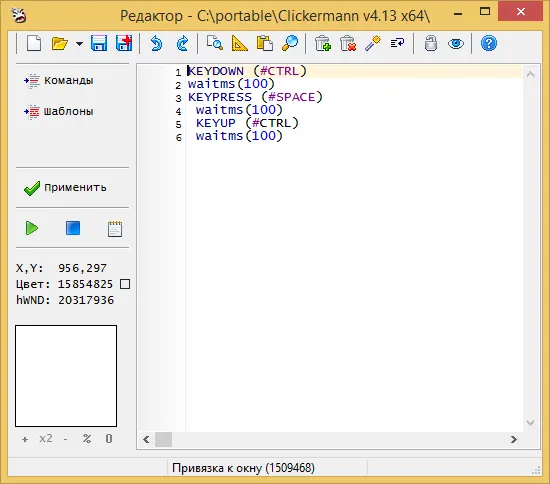Screen dimensions: 550x484
Task: Click the Save As floppy icon with red mark
Action: pyautogui.click(x=124, y=44)
